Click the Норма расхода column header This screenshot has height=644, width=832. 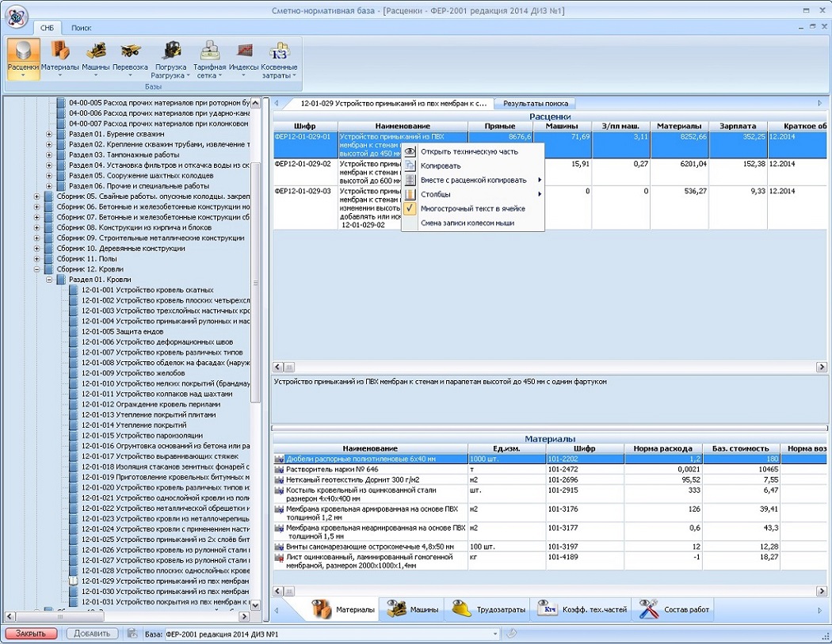tap(662, 449)
